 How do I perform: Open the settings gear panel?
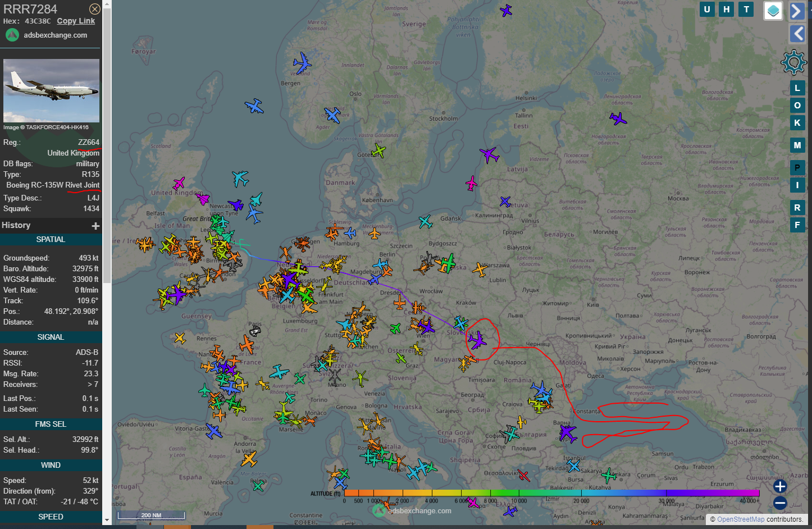793,62
